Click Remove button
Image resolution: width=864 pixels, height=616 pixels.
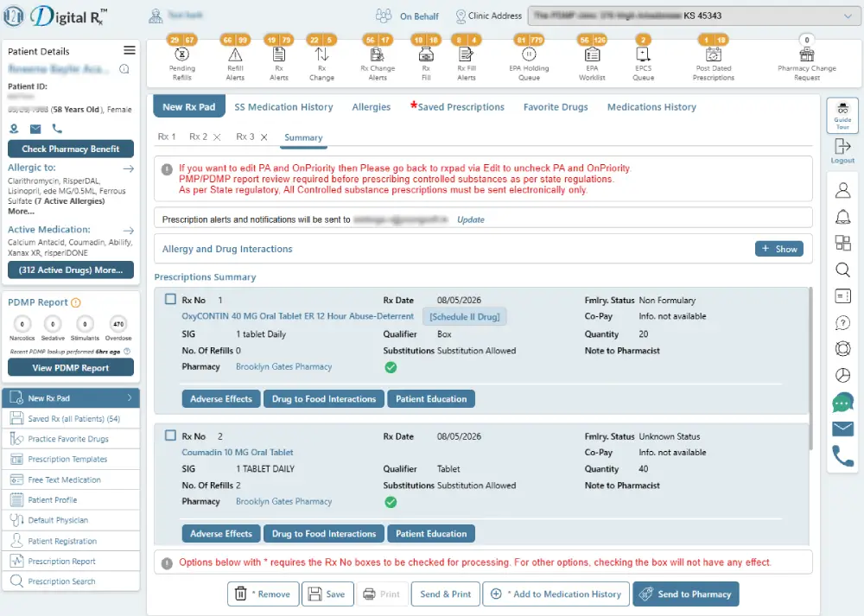(x=263, y=594)
